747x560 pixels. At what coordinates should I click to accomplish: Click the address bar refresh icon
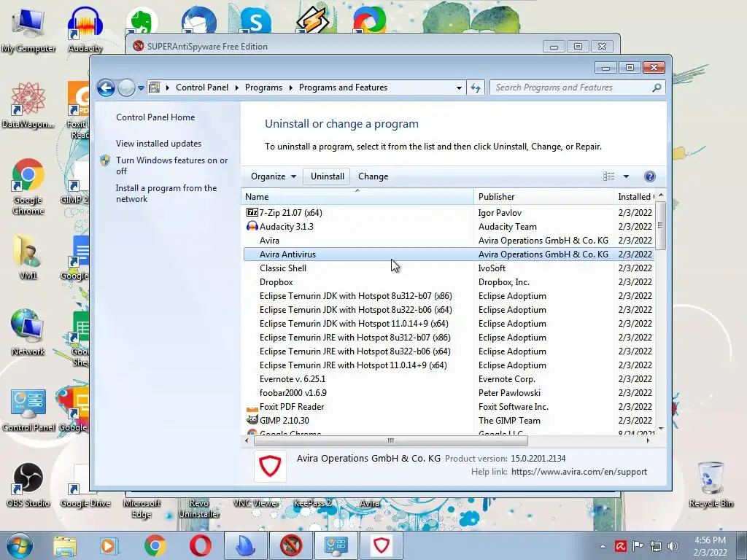tap(476, 87)
